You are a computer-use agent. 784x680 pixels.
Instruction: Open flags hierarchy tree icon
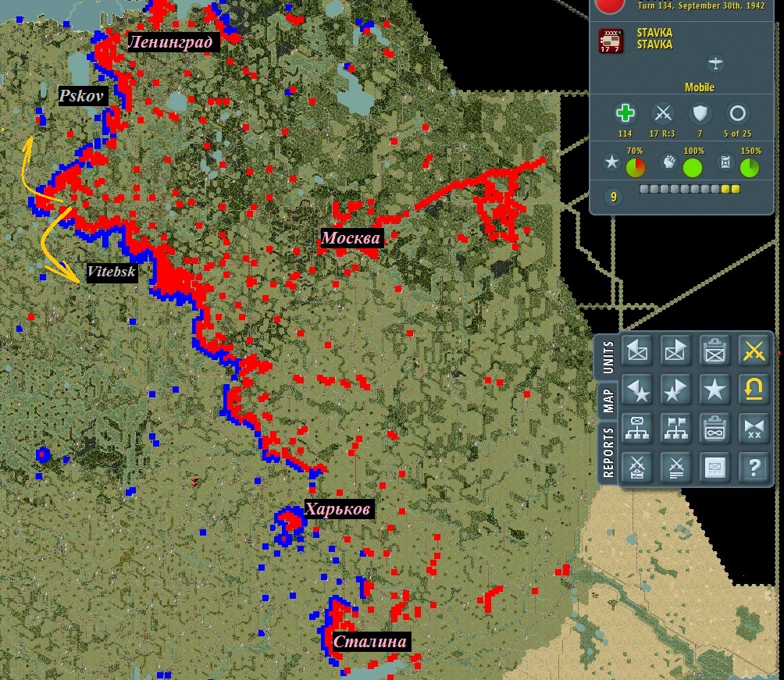pyautogui.click(x=675, y=429)
